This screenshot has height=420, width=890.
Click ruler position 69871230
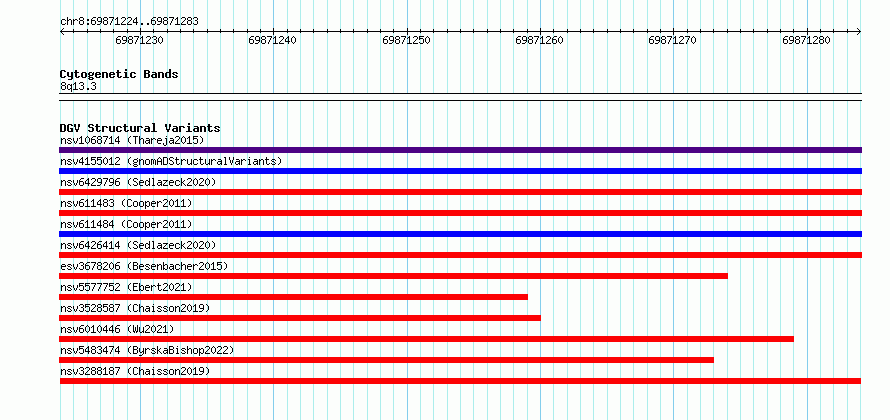(139, 40)
